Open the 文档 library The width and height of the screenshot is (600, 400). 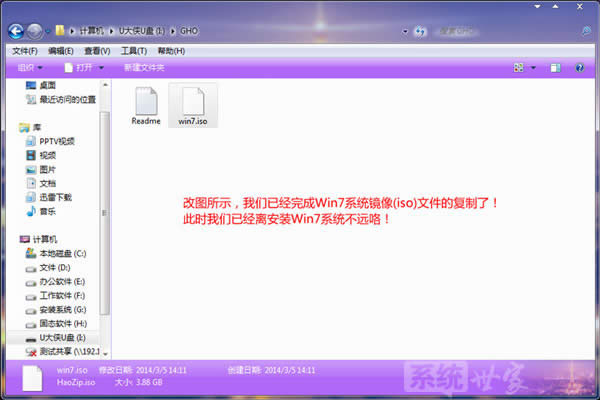tap(41, 183)
